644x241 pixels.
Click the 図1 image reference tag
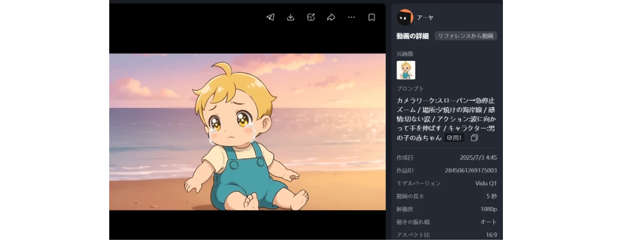[455, 138]
